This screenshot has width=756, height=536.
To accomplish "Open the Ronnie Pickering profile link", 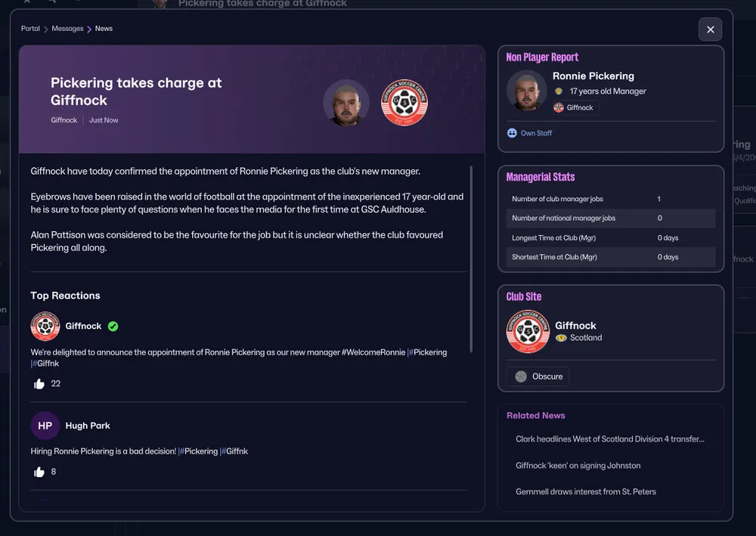I will [593, 76].
